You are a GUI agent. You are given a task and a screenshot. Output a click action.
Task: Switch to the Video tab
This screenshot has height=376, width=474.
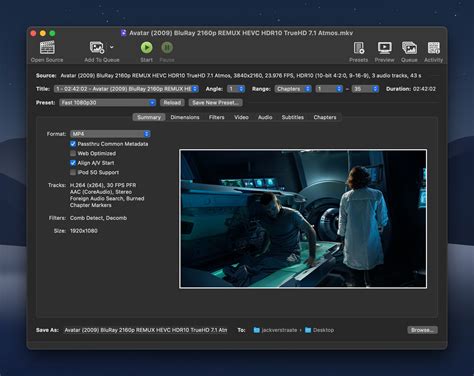tap(241, 117)
